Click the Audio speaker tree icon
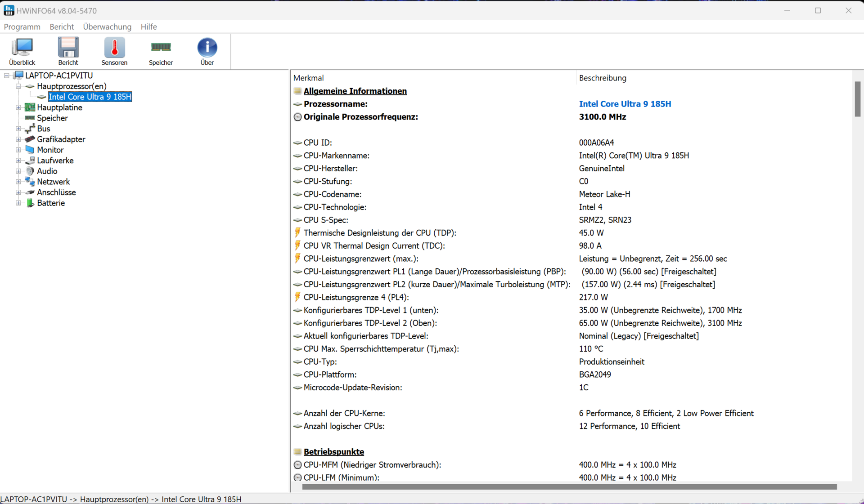The width and height of the screenshot is (864, 504). click(30, 171)
